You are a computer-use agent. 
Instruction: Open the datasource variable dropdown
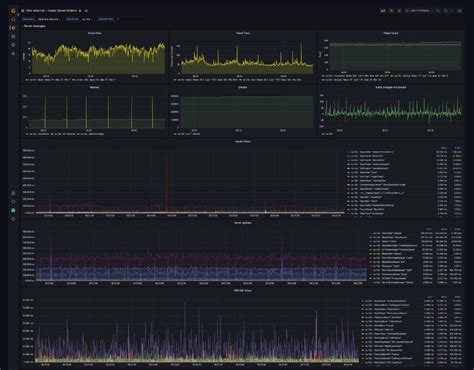[49, 19]
